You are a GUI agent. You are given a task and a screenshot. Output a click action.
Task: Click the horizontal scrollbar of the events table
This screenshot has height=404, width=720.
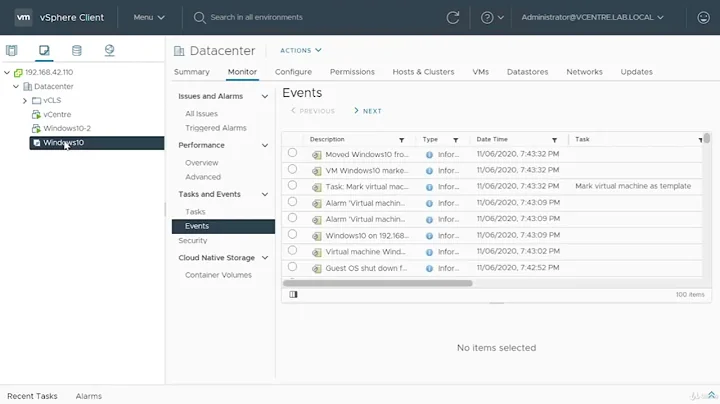(x=377, y=283)
